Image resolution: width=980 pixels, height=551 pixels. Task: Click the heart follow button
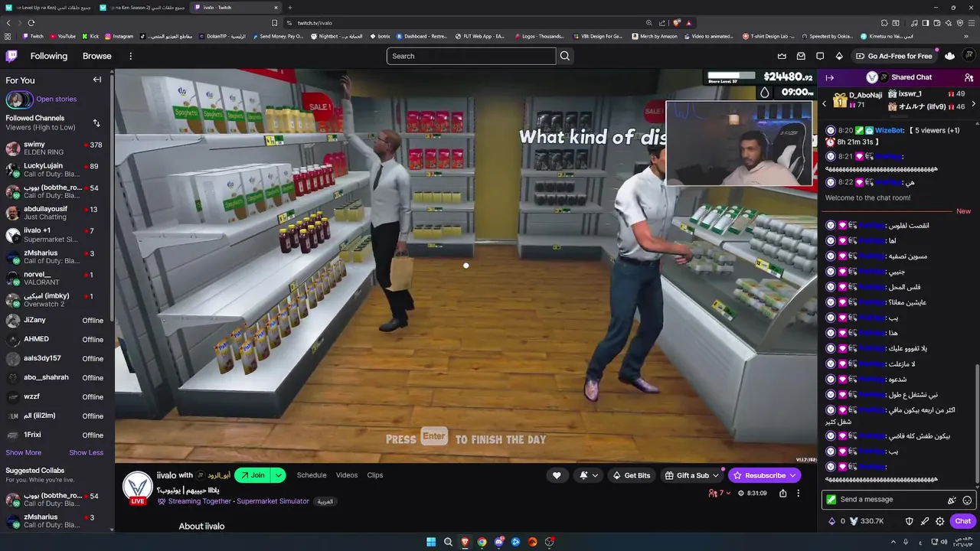coord(557,475)
